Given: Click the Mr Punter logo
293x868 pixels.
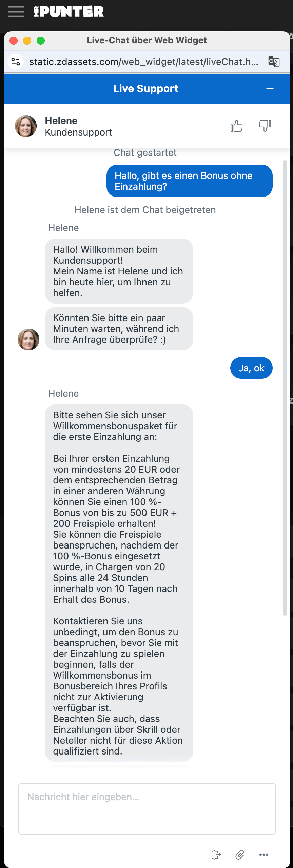Looking at the screenshot, I should [x=69, y=12].
